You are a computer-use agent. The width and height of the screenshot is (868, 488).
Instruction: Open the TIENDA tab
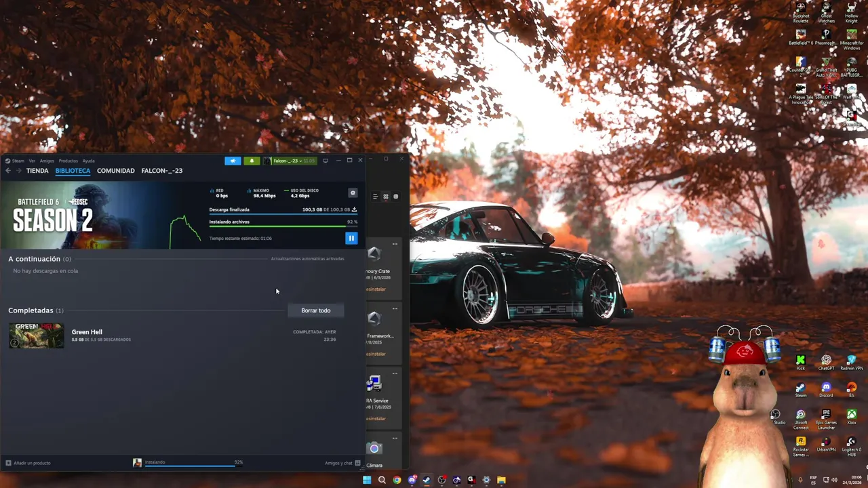coord(37,171)
